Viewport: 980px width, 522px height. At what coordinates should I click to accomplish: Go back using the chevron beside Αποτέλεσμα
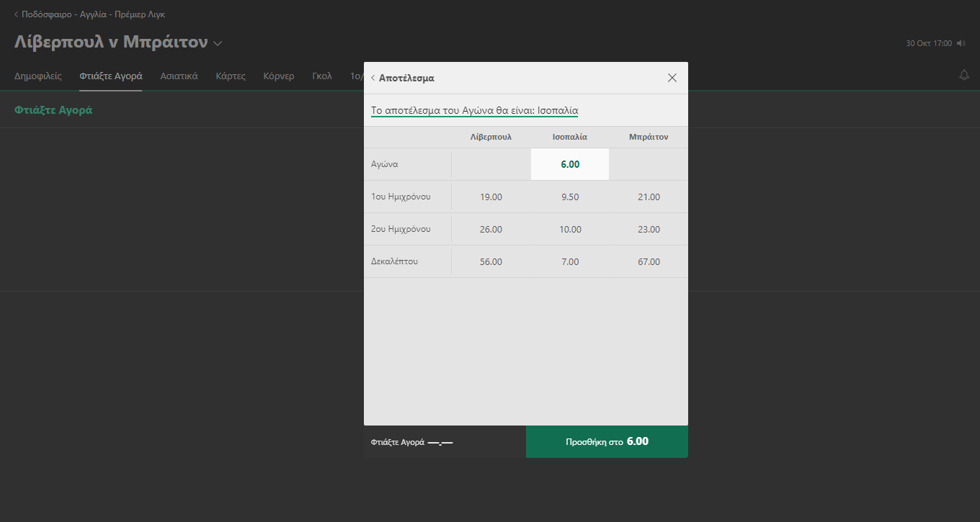pos(373,78)
